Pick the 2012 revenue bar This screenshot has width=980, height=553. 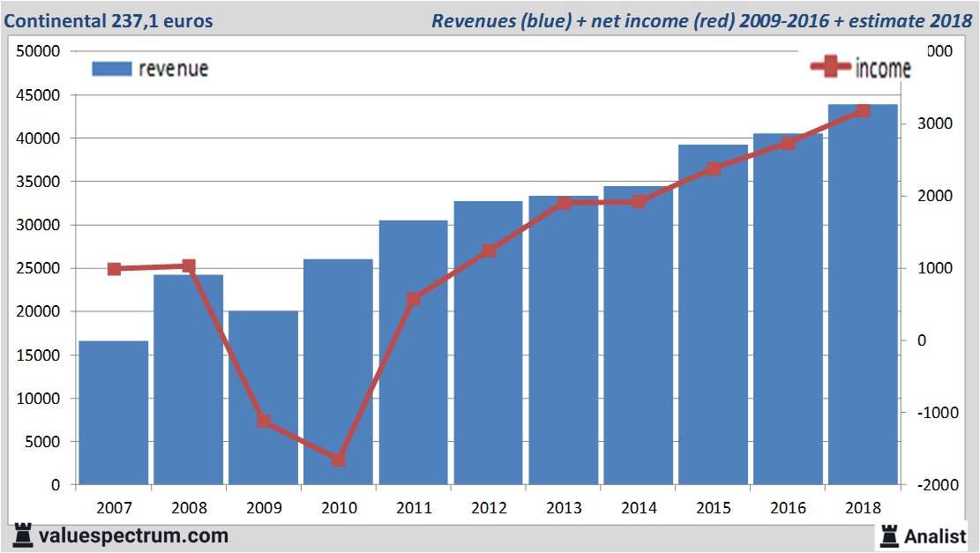(488, 342)
